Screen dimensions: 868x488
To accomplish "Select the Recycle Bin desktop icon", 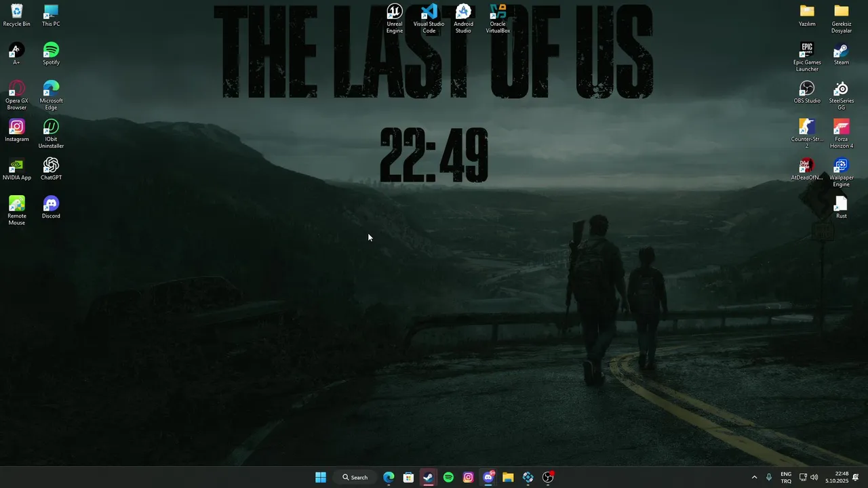I will [17, 16].
